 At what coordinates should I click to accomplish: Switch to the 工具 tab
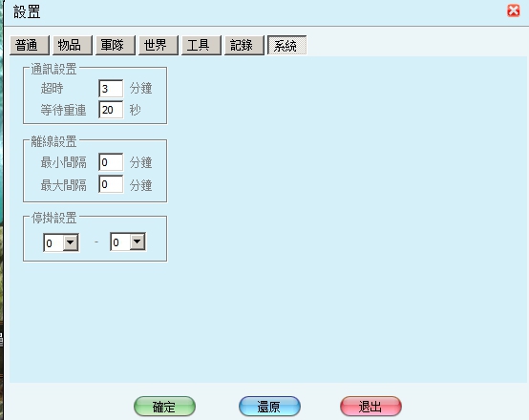pos(201,45)
